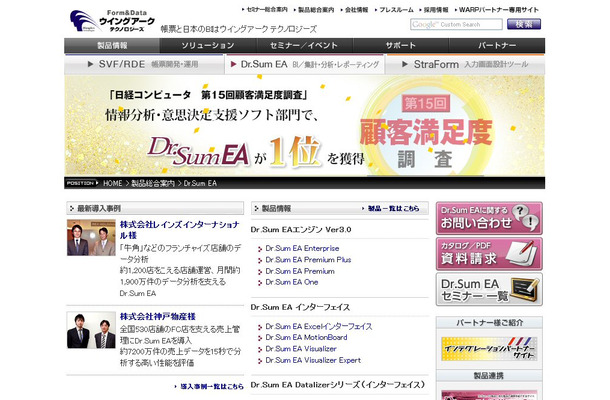The width and height of the screenshot is (610, 400).
Task: Open the Dr.Sum EA One link
Action: (292, 282)
